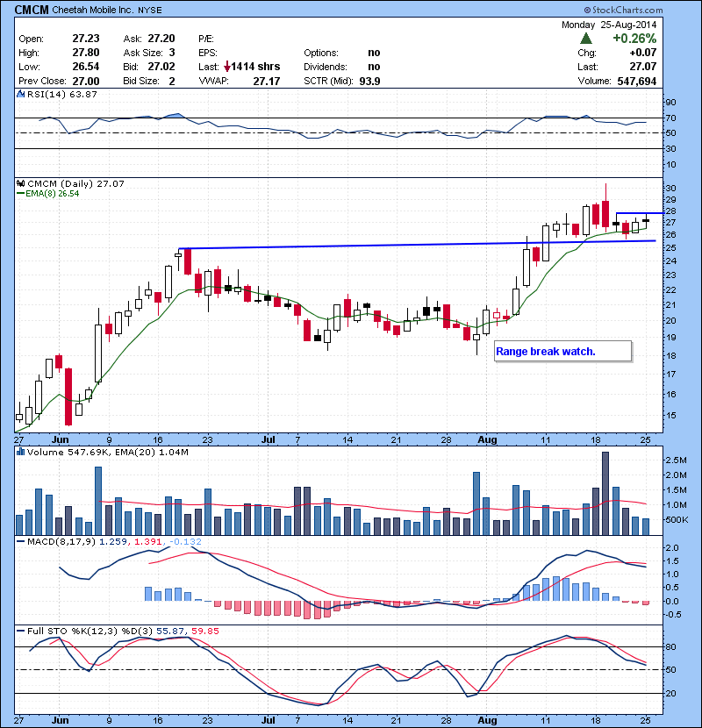The height and width of the screenshot is (728, 702).
Task: Click the stochastic %K value 55.87
Action: (x=170, y=631)
